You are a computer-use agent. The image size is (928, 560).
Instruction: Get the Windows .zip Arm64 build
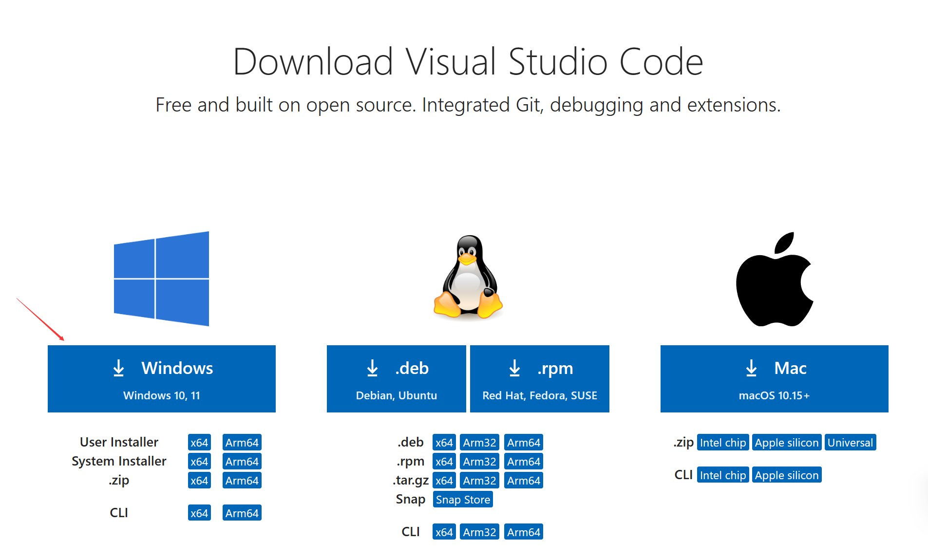tap(242, 480)
